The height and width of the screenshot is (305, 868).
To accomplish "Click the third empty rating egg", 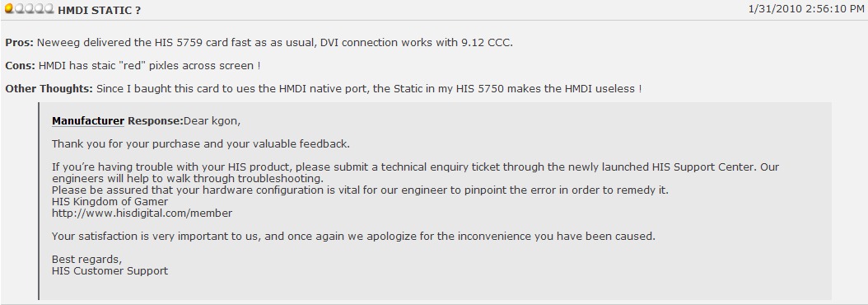I will pyautogui.click(x=30, y=9).
